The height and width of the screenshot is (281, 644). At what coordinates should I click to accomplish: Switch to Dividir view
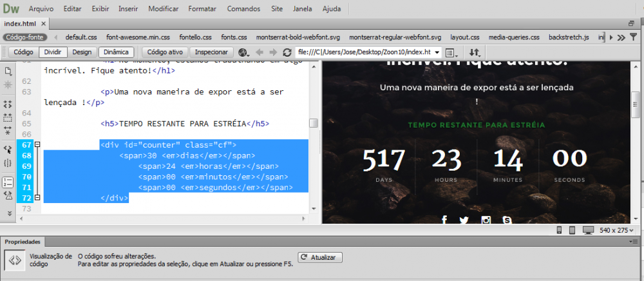[53, 52]
